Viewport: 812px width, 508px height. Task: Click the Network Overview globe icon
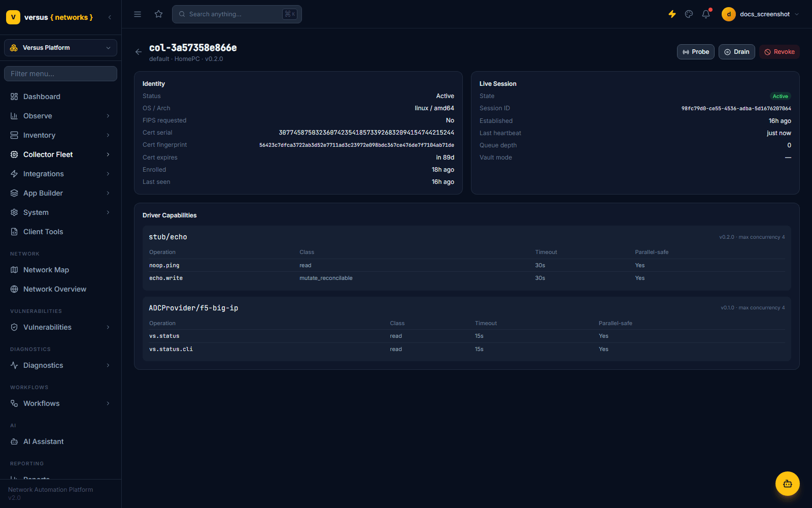pos(14,289)
